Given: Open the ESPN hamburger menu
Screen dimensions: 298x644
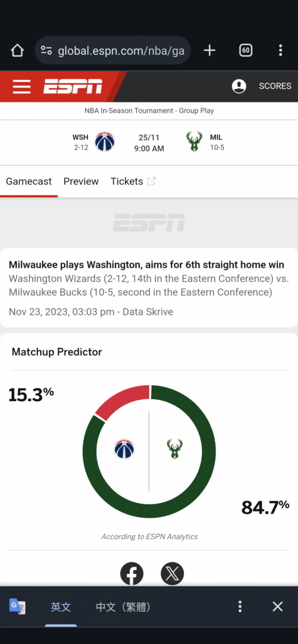Looking at the screenshot, I should pos(21,87).
